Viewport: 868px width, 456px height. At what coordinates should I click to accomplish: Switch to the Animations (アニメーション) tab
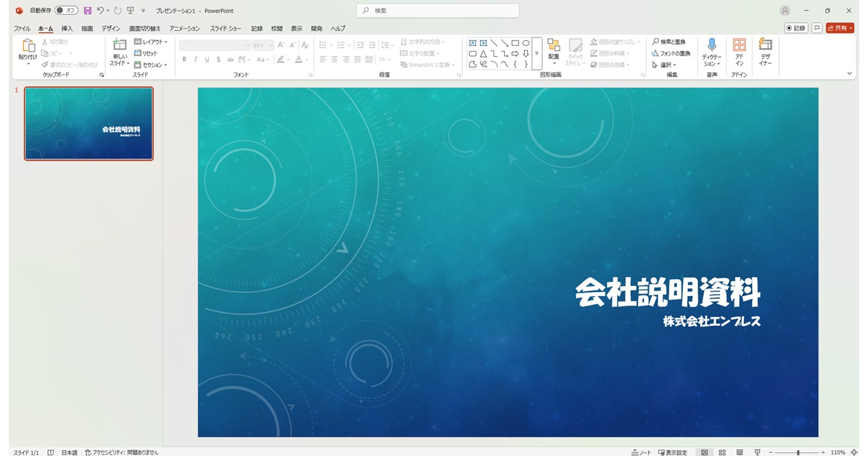click(x=184, y=28)
